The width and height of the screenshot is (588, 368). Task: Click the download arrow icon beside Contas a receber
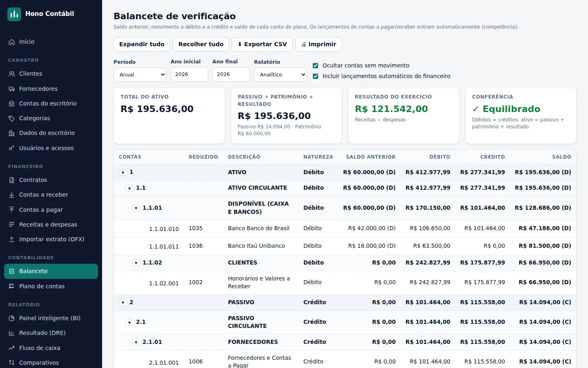click(x=11, y=195)
